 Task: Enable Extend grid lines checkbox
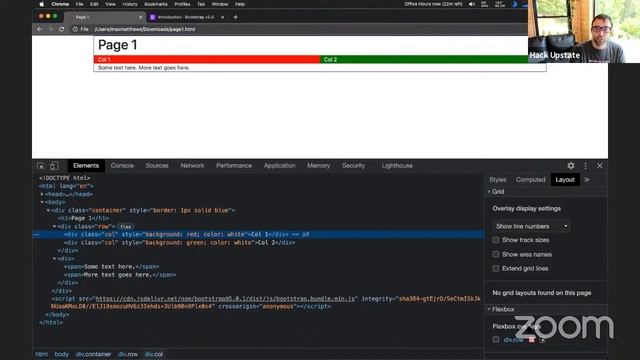496,269
